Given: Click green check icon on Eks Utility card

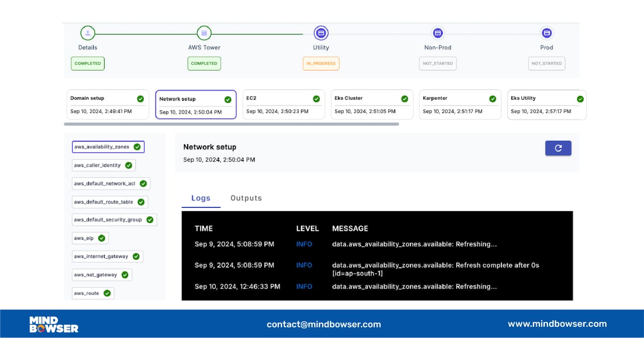Looking at the screenshot, I should (x=580, y=99).
